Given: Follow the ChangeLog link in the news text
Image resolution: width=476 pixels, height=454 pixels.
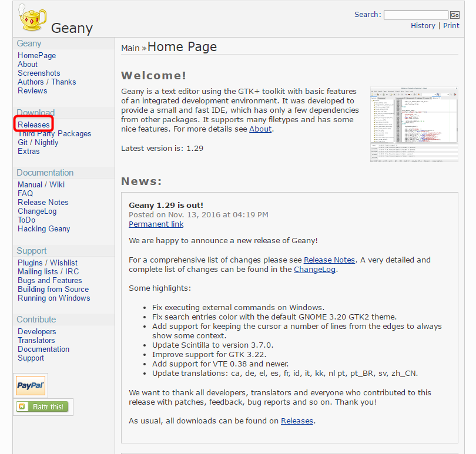Looking at the screenshot, I should pos(316,270).
